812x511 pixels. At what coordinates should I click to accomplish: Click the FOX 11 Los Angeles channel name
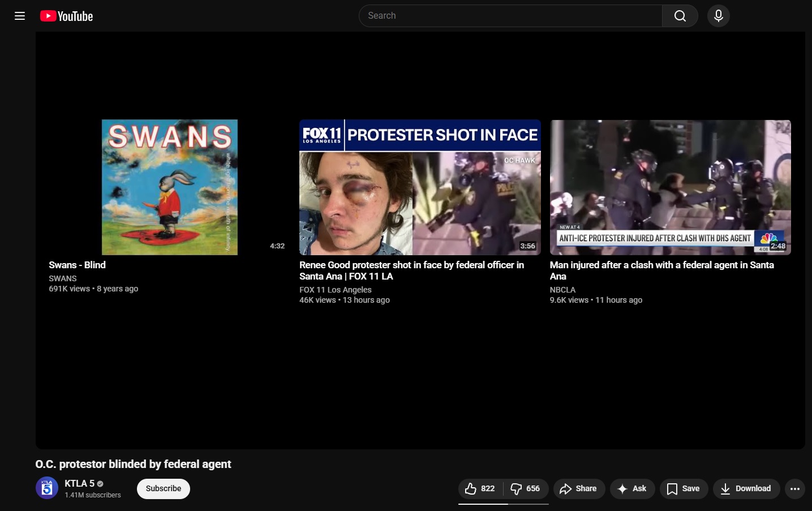336,290
